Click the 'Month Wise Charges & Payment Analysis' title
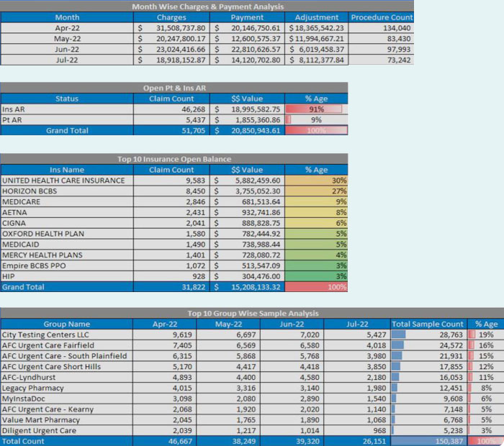Screen dimensions: 504x446 point(206,6)
